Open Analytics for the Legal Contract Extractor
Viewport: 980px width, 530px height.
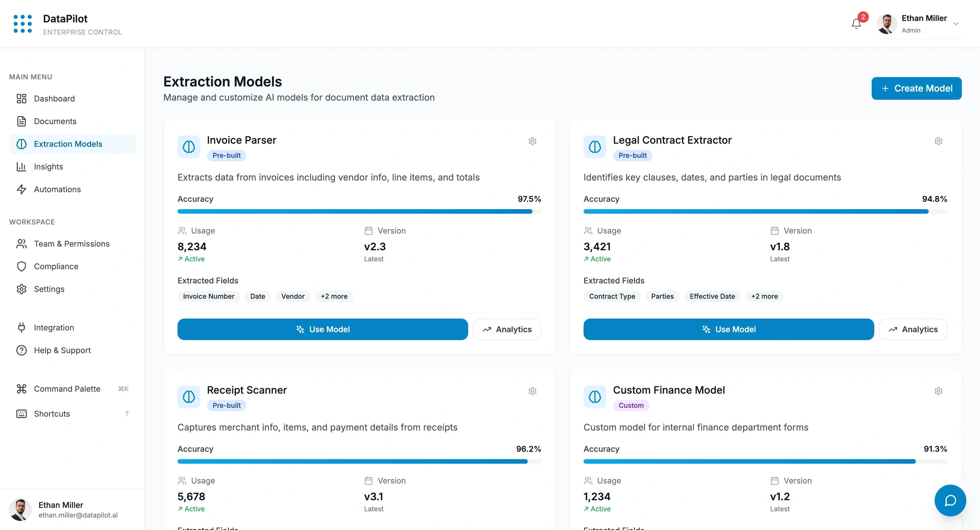coord(913,329)
